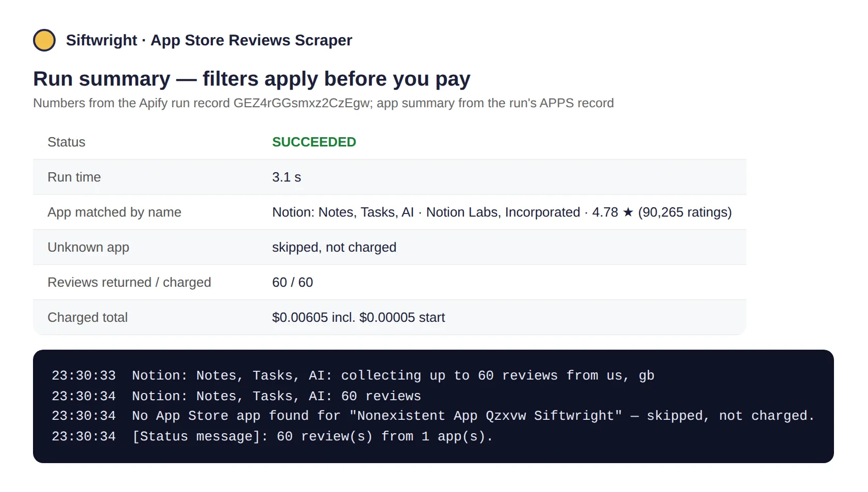
Task: Select the 3.1 s run time value
Action: [287, 177]
